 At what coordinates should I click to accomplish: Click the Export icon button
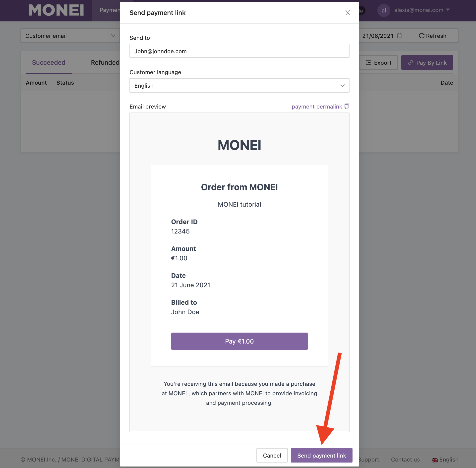368,62
